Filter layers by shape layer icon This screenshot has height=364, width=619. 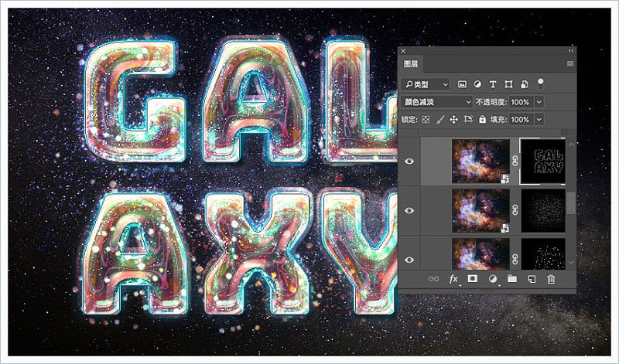508,84
